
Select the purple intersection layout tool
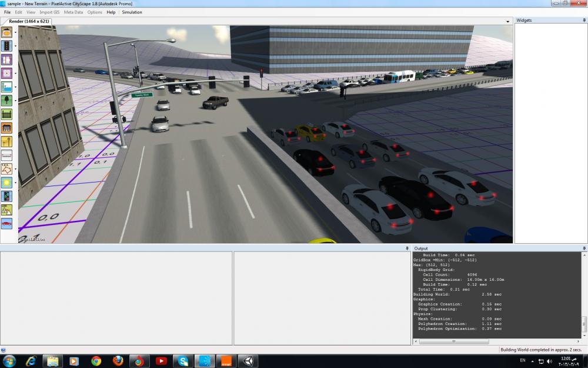pyautogui.click(x=6, y=59)
